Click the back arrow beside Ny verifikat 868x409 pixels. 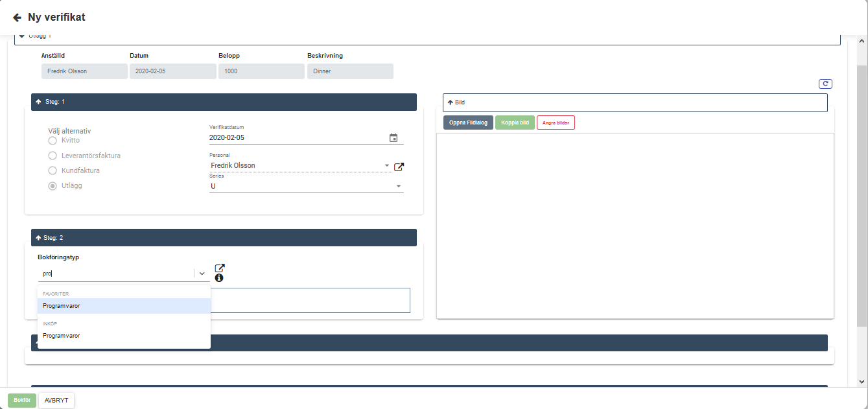point(17,18)
